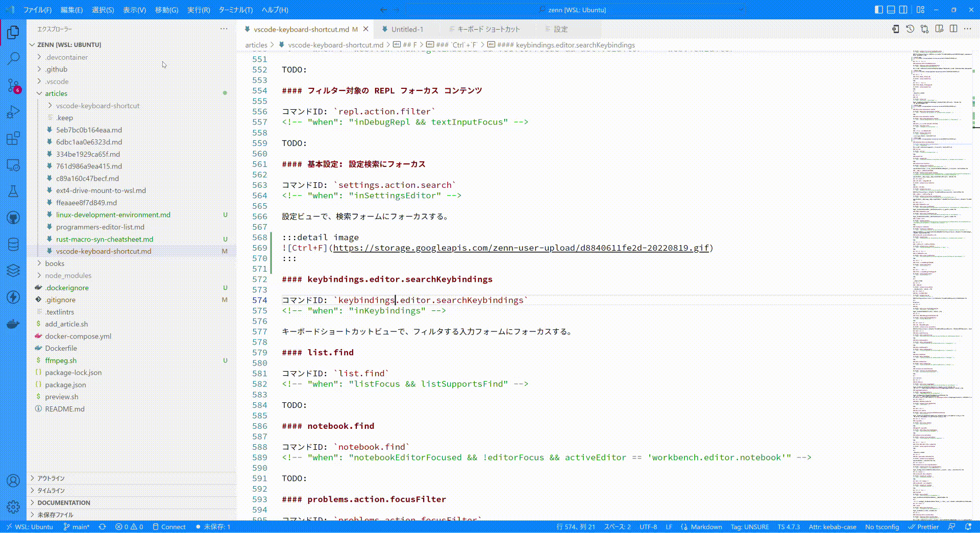Image resolution: width=980 pixels, height=533 pixels.
Task: Open the command center search box
Action: pos(575,10)
